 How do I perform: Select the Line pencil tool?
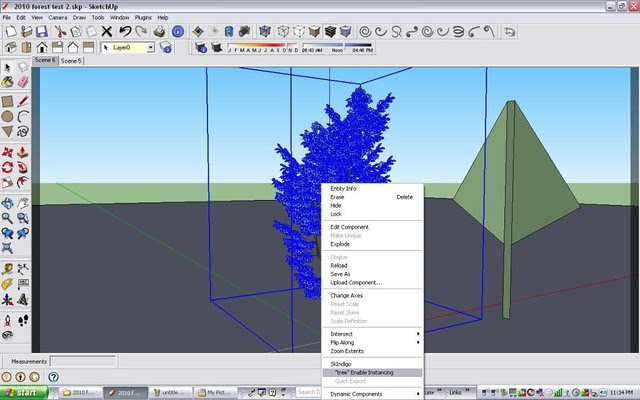(23, 101)
